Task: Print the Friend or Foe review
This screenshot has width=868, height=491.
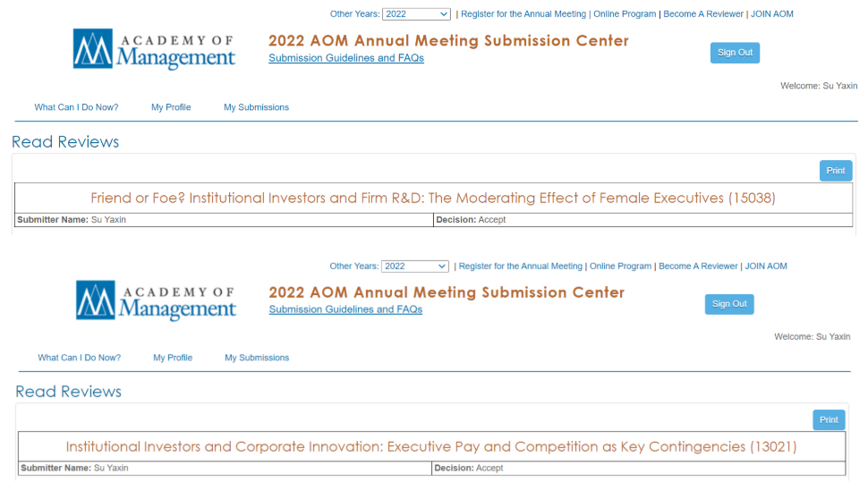Action: coord(836,171)
